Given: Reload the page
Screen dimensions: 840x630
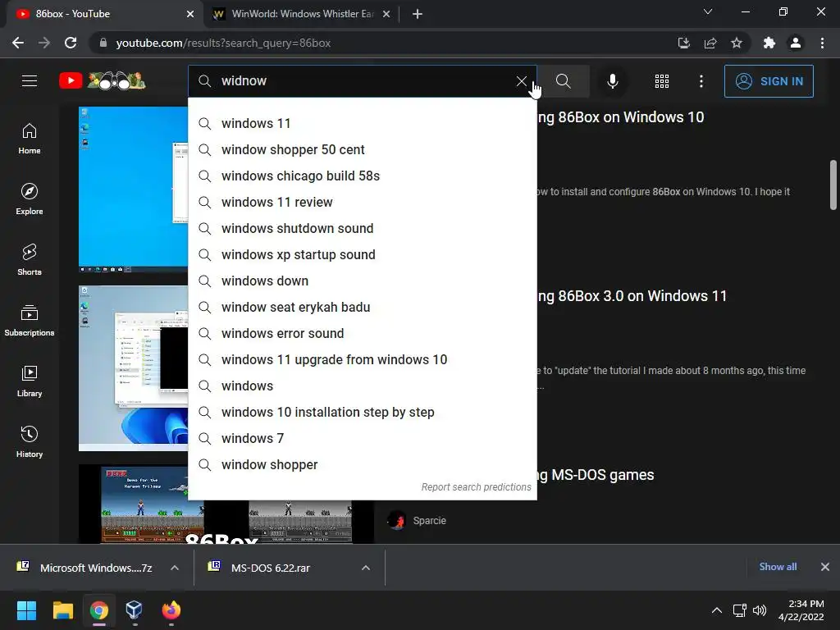Looking at the screenshot, I should point(71,43).
